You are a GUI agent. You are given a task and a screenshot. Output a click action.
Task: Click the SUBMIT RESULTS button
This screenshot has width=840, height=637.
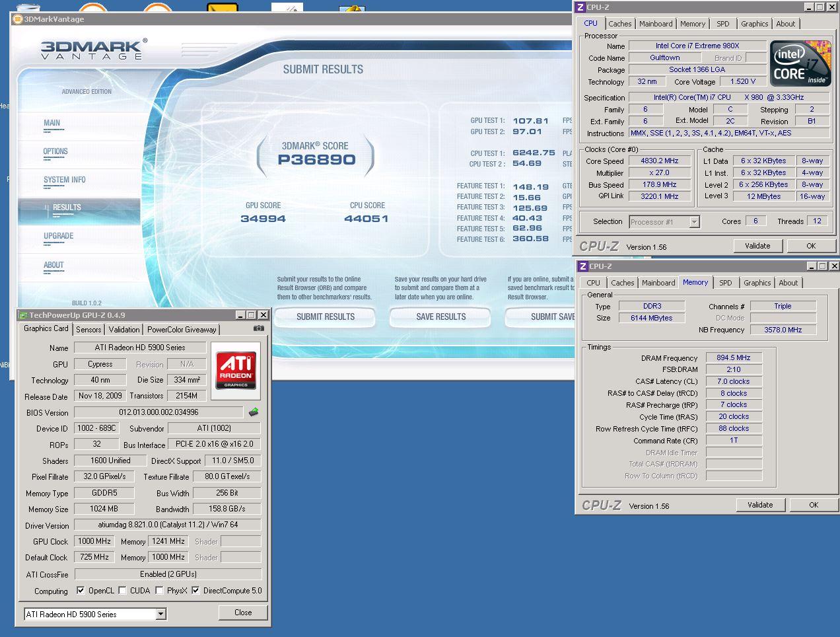pos(325,317)
